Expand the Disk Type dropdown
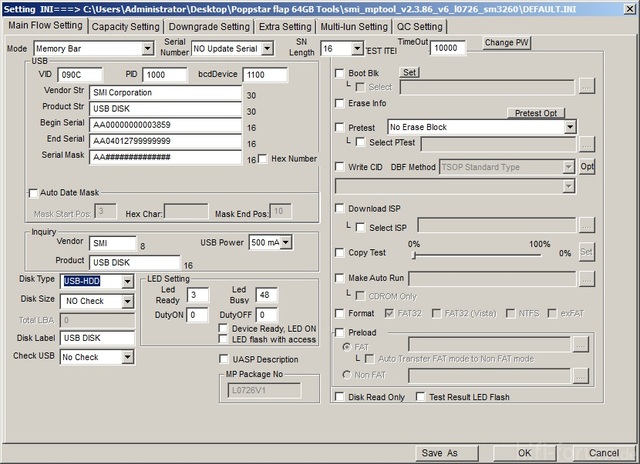This screenshot has width=640, height=464. (x=127, y=281)
